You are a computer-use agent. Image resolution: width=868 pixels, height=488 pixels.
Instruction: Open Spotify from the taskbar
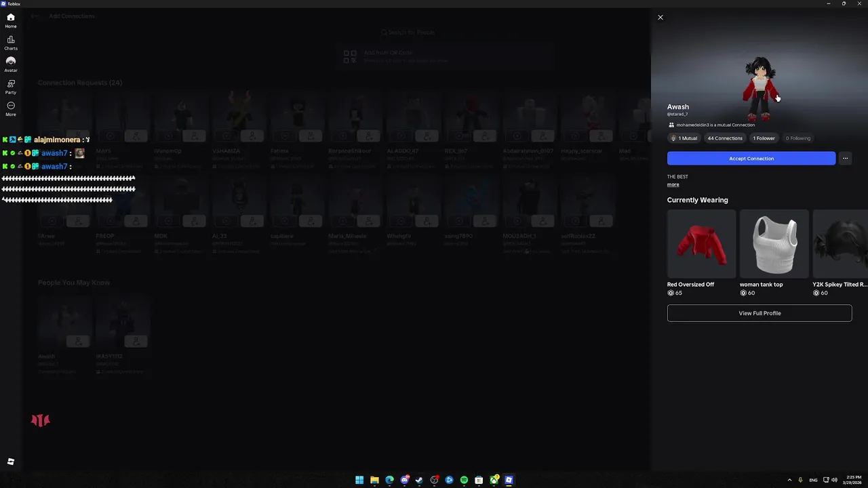[x=464, y=480]
